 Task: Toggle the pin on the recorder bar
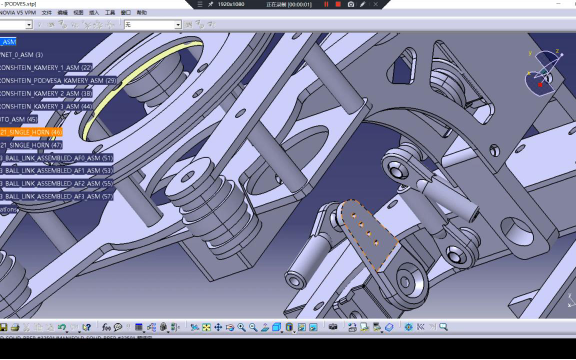pyautogui.click(x=210, y=4)
